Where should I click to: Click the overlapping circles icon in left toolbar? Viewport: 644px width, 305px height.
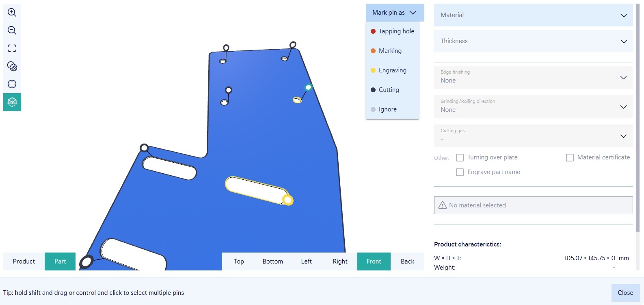12,66
